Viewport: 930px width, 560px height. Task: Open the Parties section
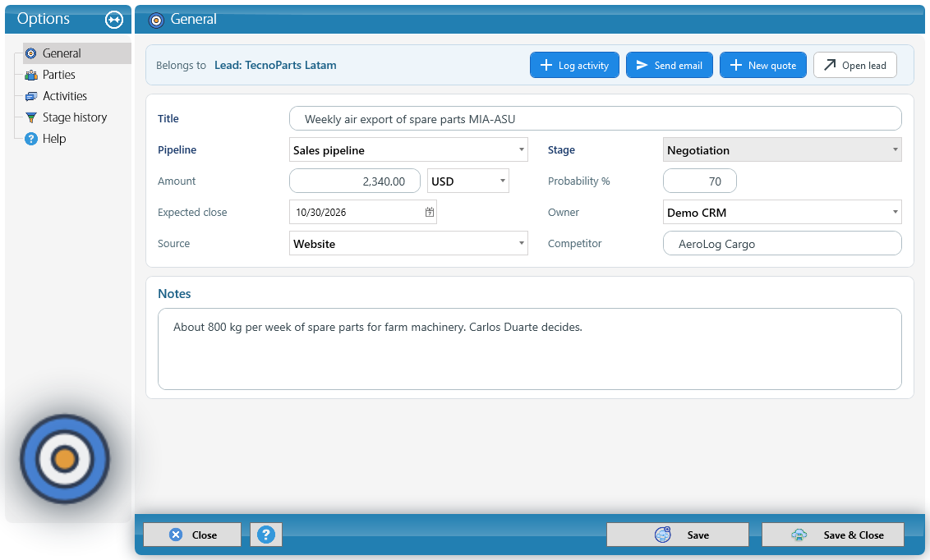tap(58, 75)
